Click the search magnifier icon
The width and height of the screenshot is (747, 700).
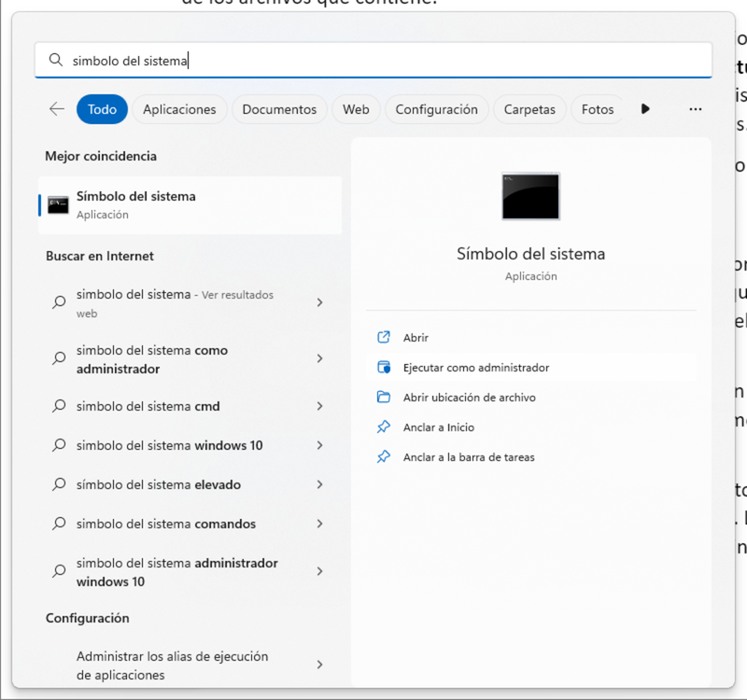tap(57, 60)
